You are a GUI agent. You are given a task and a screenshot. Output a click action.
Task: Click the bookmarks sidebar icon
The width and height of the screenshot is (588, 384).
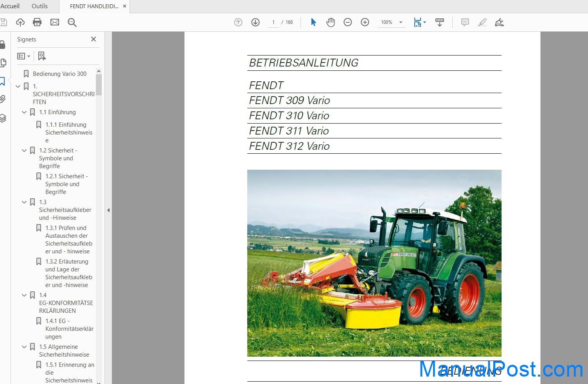pos(2,81)
